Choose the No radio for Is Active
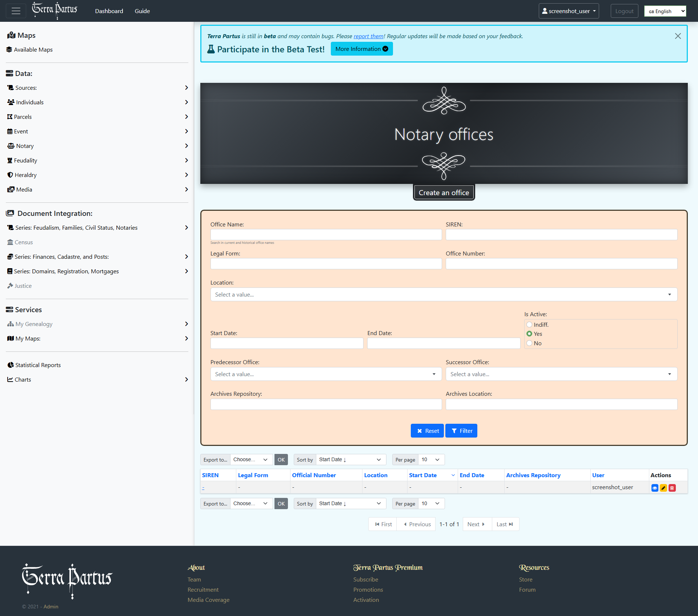 coord(529,343)
